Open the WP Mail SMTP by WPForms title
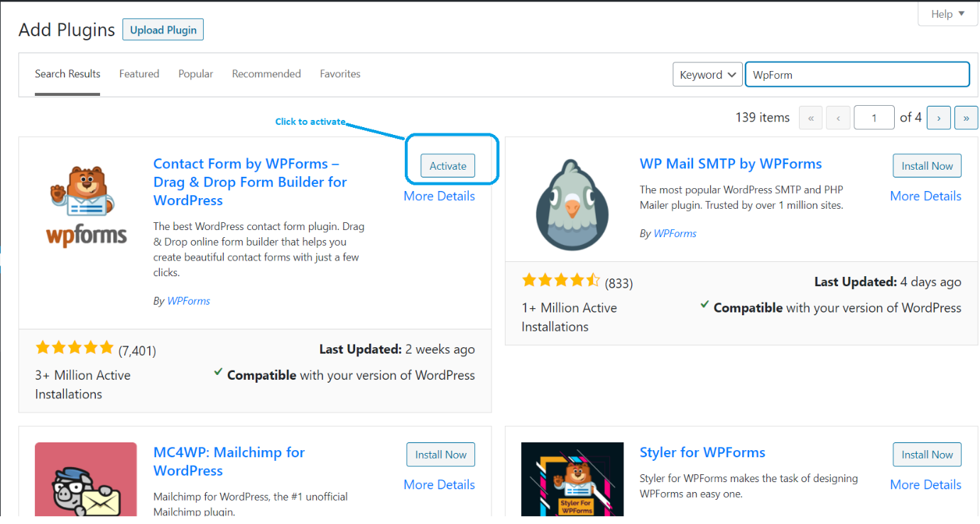Image resolution: width=980 pixels, height=524 pixels. 731,163
